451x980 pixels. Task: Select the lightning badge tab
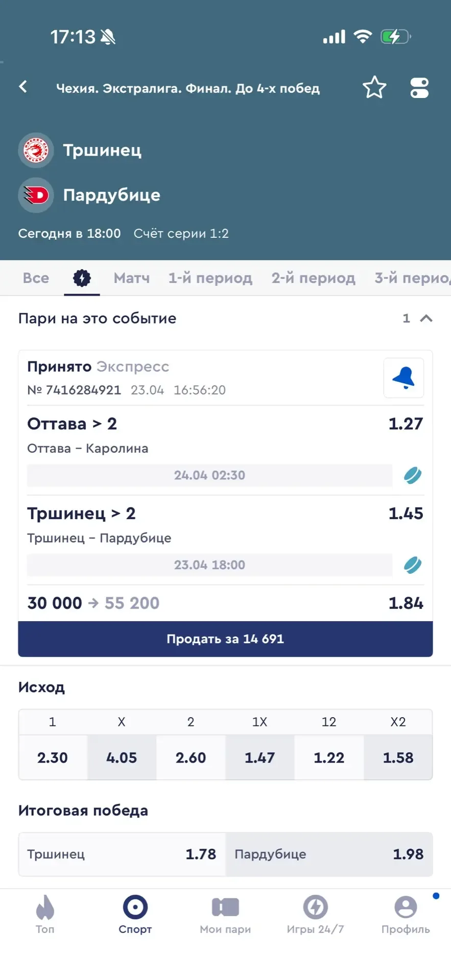click(82, 278)
